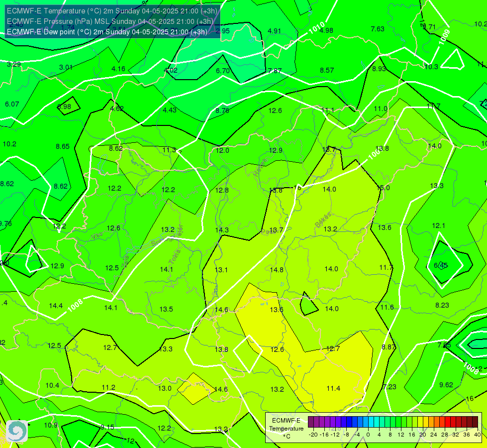The height and width of the screenshot is (448, 487).
Task: Select the ECMWF-E Pressure MSL layer label
Action: click(x=110, y=21)
